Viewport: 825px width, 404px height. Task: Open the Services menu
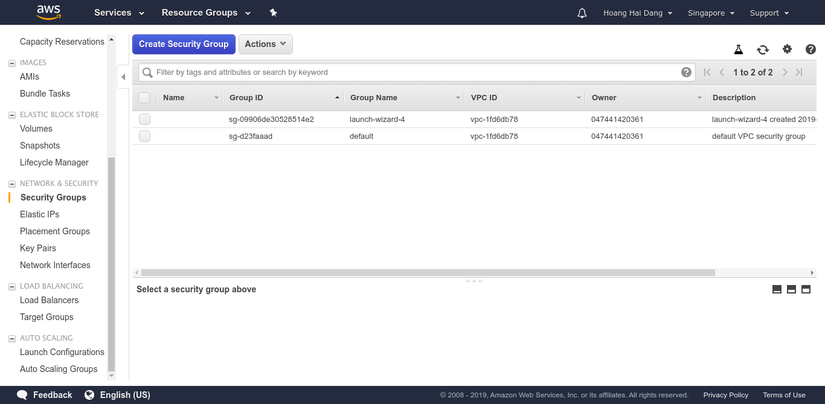119,13
